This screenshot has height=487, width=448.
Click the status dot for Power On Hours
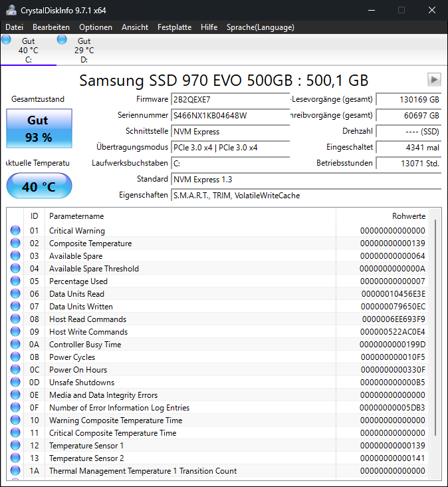[15, 369]
